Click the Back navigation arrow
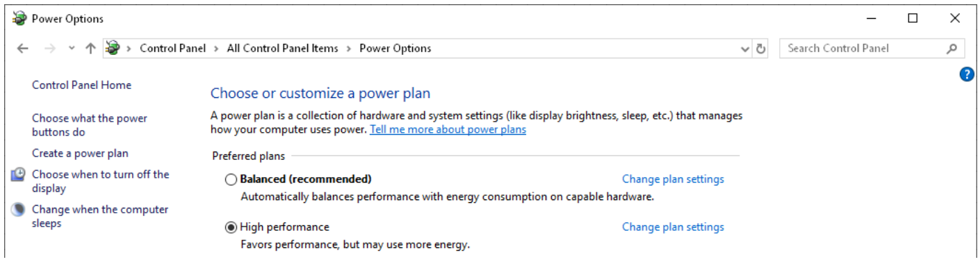980x271 pixels. [23, 49]
